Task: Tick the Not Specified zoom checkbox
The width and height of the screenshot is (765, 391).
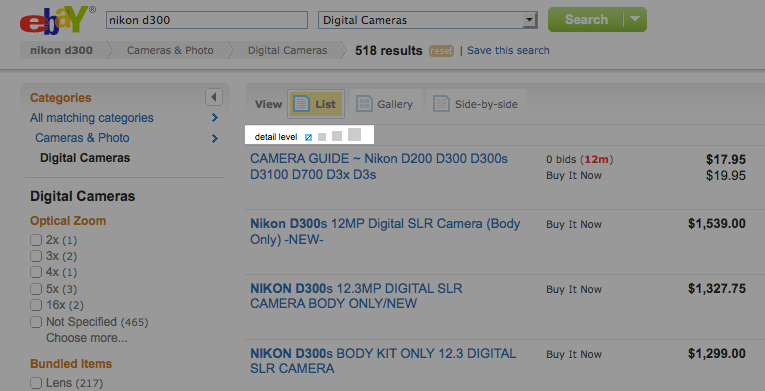Action: coord(36,322)
